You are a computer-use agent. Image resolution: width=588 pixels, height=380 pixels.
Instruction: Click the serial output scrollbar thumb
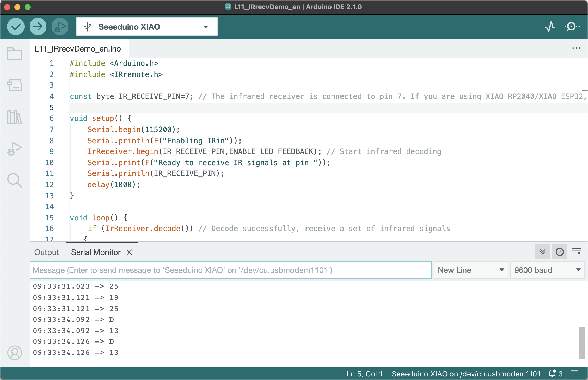coord(582,343)
